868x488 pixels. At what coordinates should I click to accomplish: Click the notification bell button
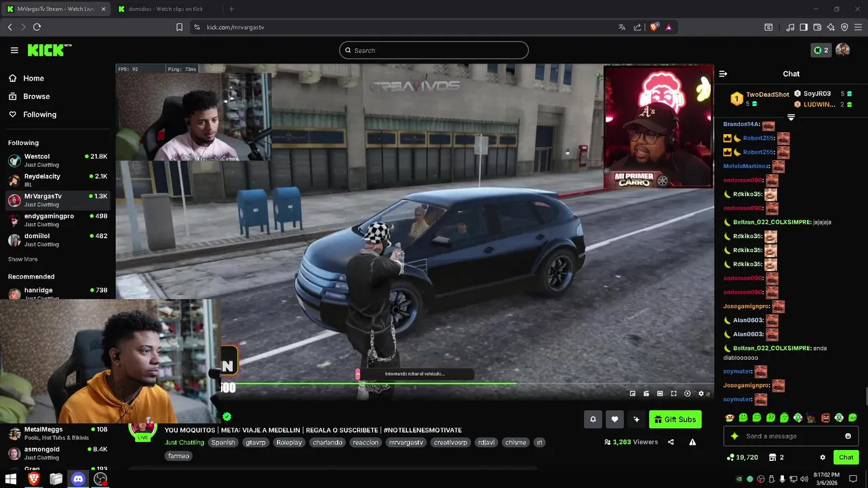click(593, 420)
